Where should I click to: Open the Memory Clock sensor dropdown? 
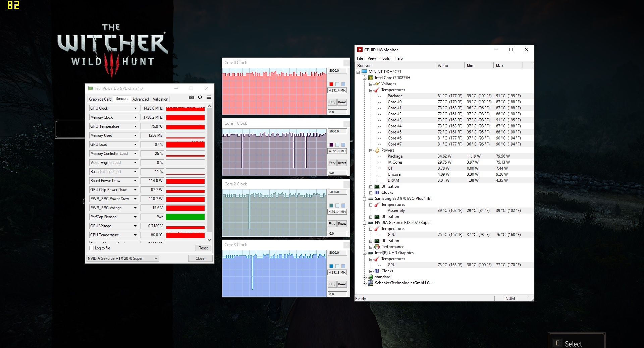[135, 117]
